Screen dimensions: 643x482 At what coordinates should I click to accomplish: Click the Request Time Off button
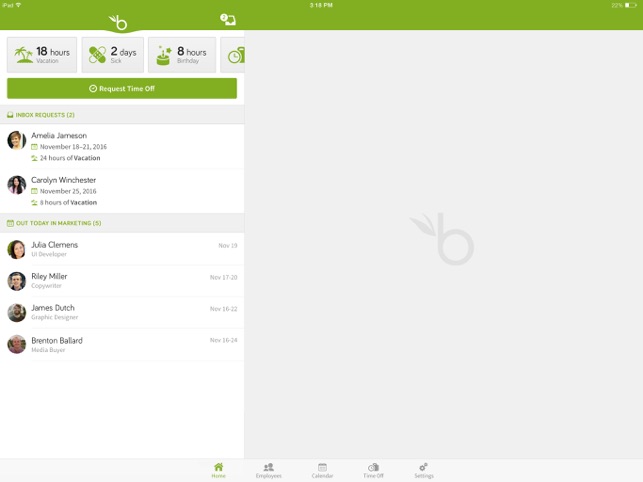(x=122, y=88)
